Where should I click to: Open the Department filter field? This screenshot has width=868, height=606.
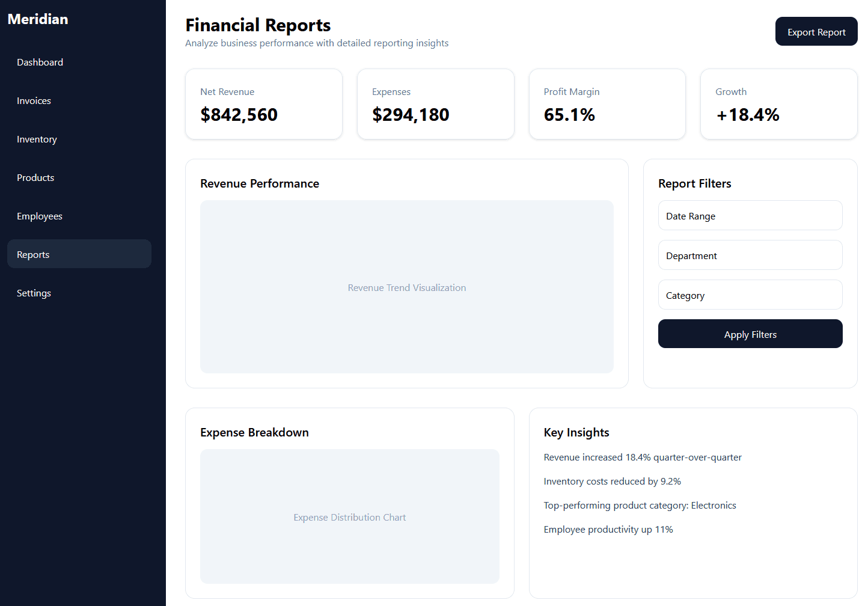coord(750,255)
